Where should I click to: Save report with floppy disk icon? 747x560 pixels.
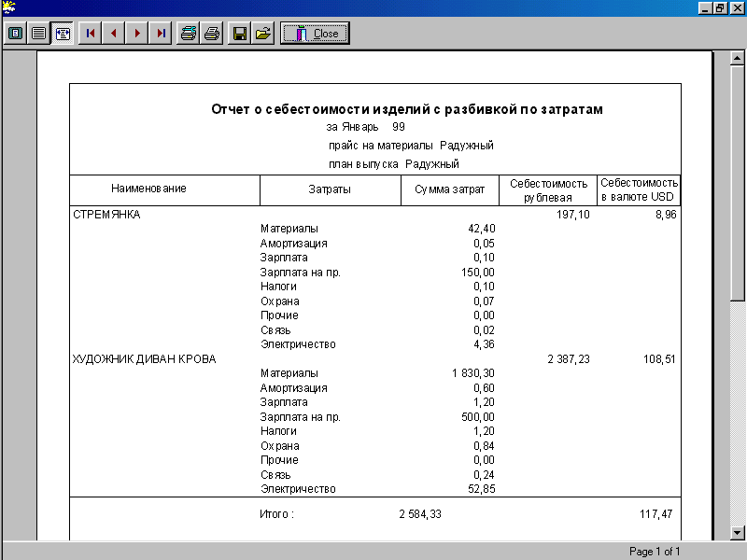[x=240, y=34]
